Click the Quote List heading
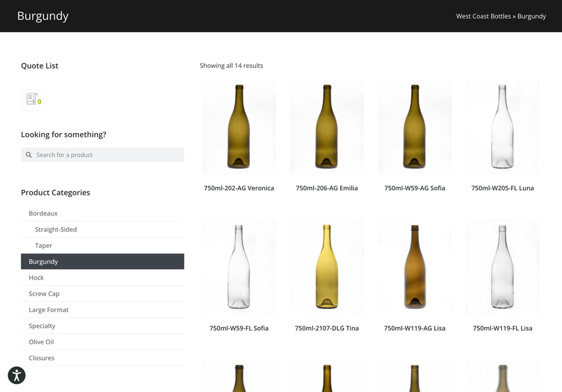This screenshot has width=562, height=392. coord(40,65)
